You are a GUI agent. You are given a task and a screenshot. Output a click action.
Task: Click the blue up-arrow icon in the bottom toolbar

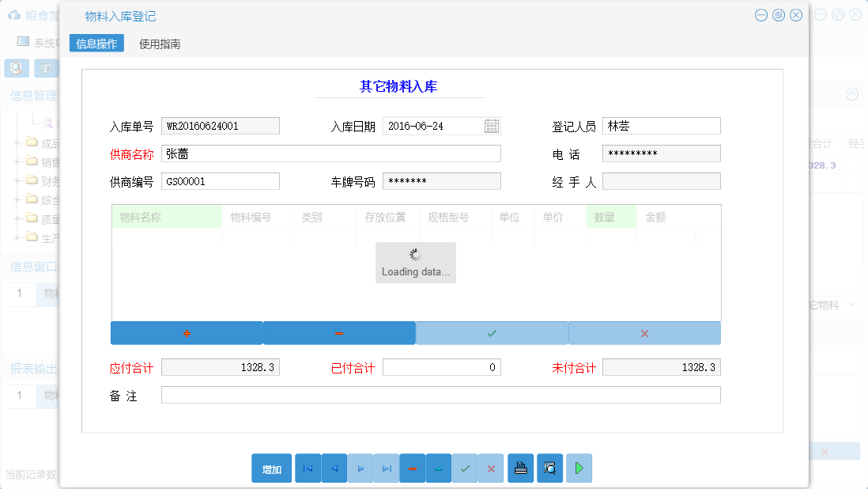[x=438, y=468]
